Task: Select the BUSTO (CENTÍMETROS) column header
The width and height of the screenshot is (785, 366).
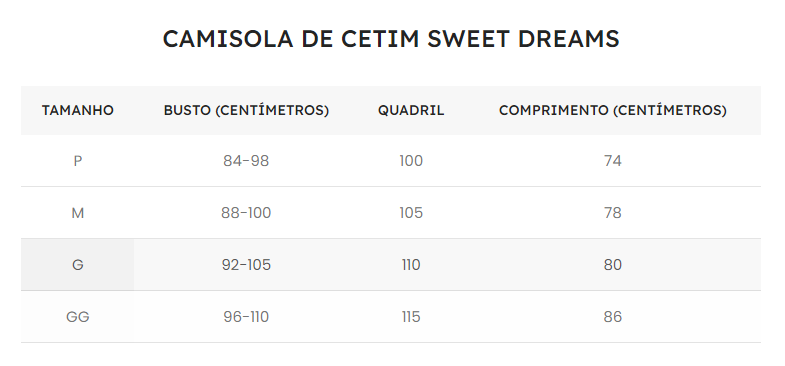Action: pyautogui.click(x=246, y=110)
